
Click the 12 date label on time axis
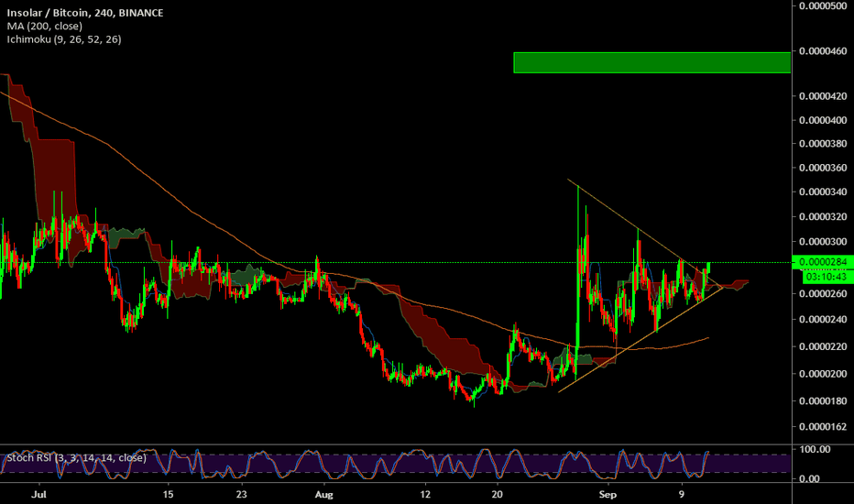425,495
